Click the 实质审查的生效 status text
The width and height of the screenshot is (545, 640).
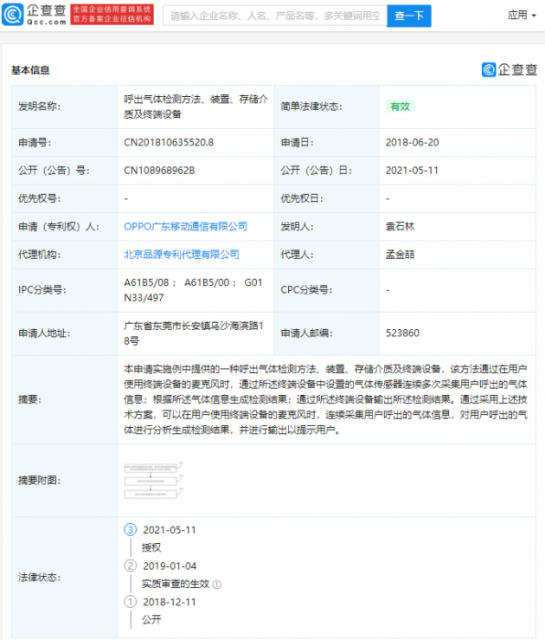[x=176, y=584]
